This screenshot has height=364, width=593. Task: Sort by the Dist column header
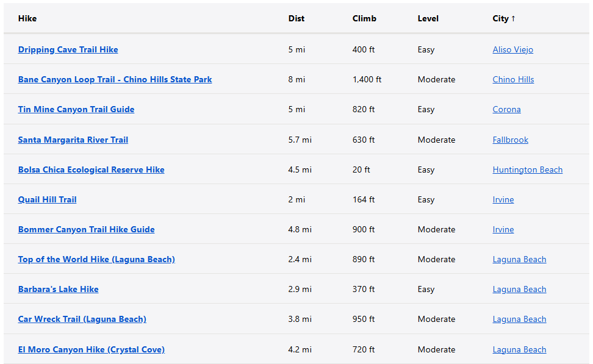coord(296,19)
